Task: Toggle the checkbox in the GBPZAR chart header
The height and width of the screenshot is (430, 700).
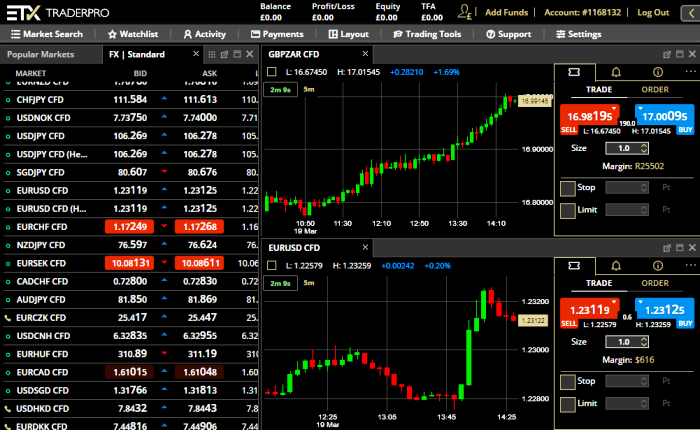Action: click(271, 72)
